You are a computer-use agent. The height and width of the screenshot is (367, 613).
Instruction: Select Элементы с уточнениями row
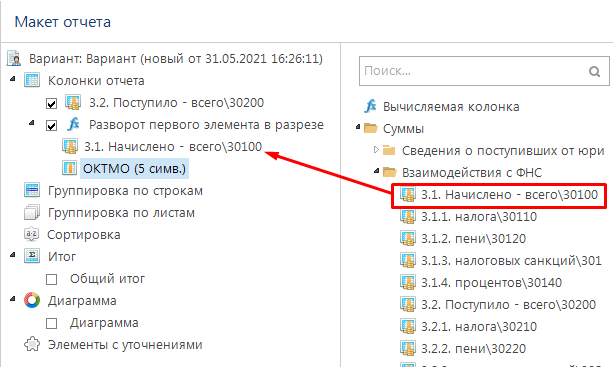125,345
